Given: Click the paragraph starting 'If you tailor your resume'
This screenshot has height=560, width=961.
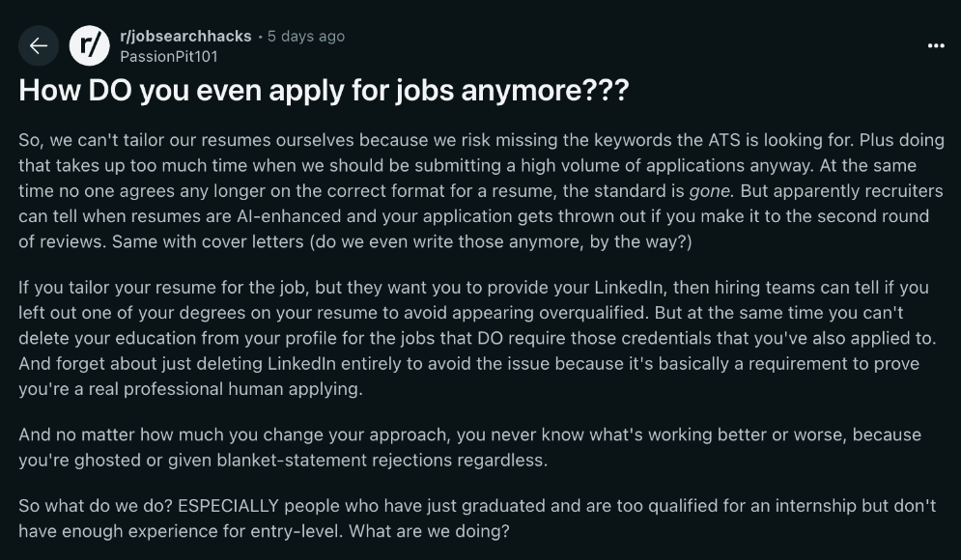Looking at the screenshot, I should (x=477, y=338).
